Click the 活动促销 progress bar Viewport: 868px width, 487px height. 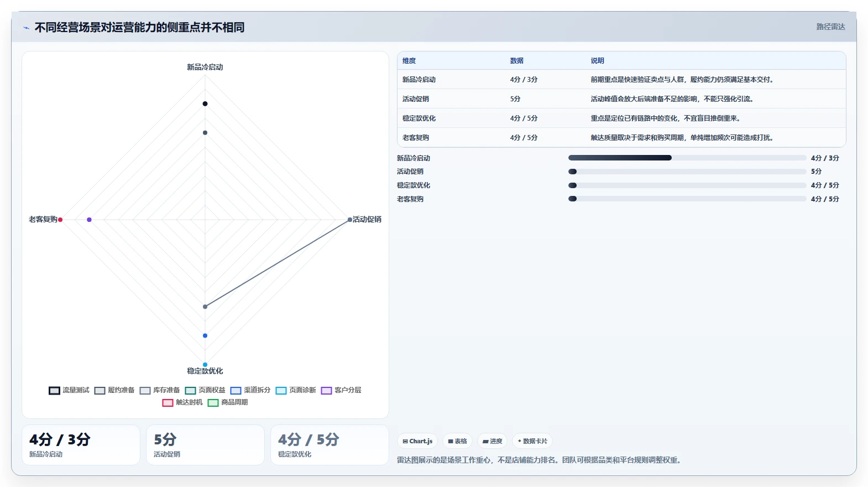(x=687, y=172)
